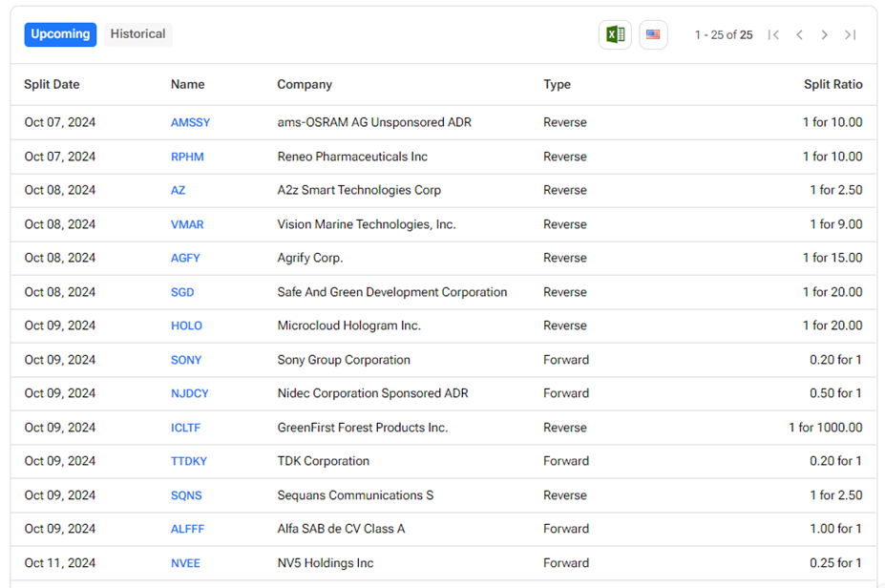Open the VMAR ticker link

tap(187, 224)
